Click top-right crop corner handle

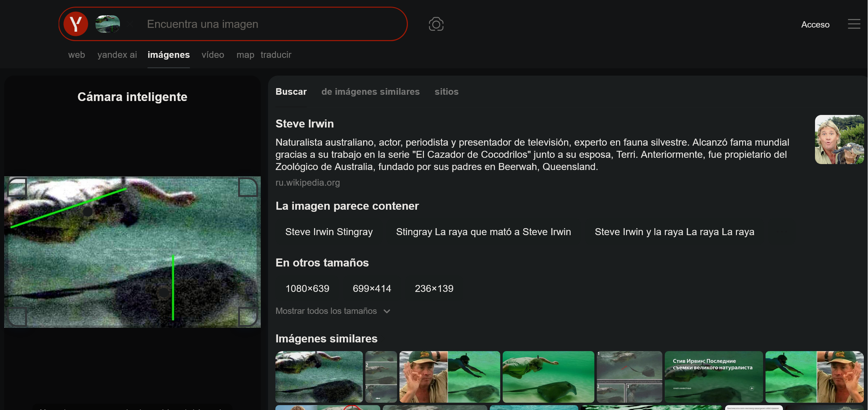click(248, 187)
